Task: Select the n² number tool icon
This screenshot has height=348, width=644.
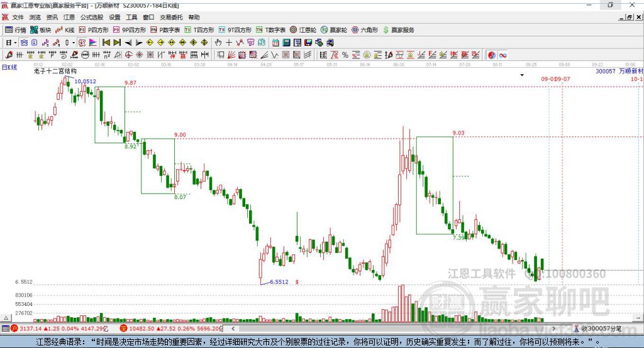Action: [107, 55]
